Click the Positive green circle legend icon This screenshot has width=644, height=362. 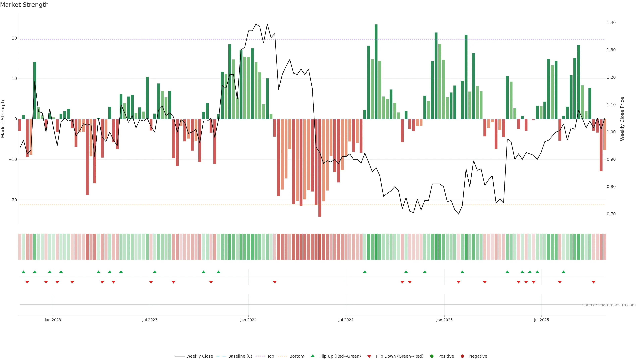pos(432,356)
